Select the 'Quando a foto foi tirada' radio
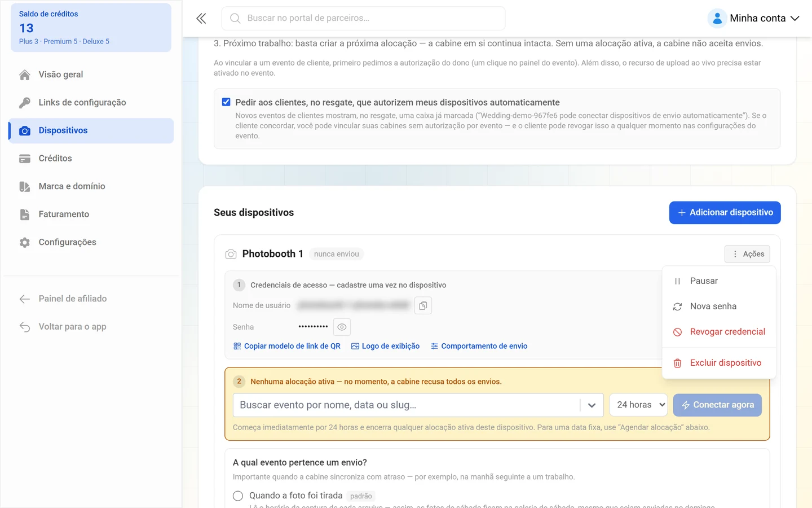Image resolution: width=812 pixels, height=508 pixels. coord(238,496)
